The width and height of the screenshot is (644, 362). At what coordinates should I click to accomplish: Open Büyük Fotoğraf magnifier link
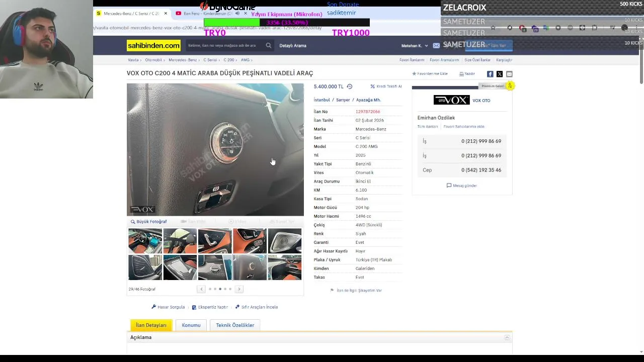148,222
